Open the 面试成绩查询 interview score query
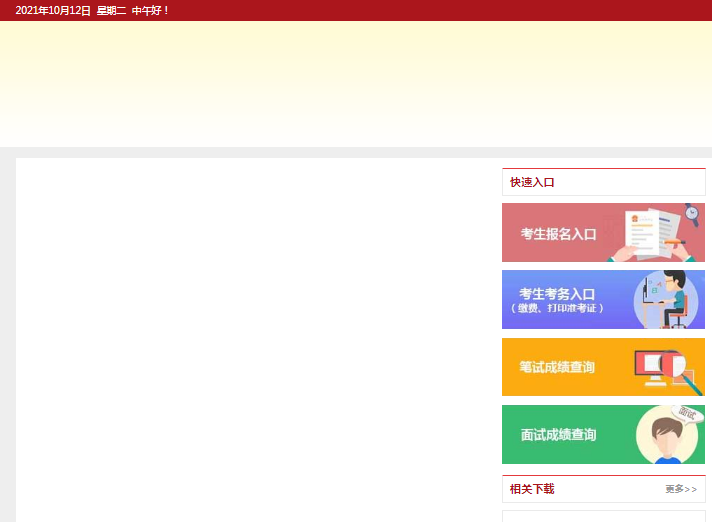The width and height of the screenshot is (712, 522). point(558,435)
